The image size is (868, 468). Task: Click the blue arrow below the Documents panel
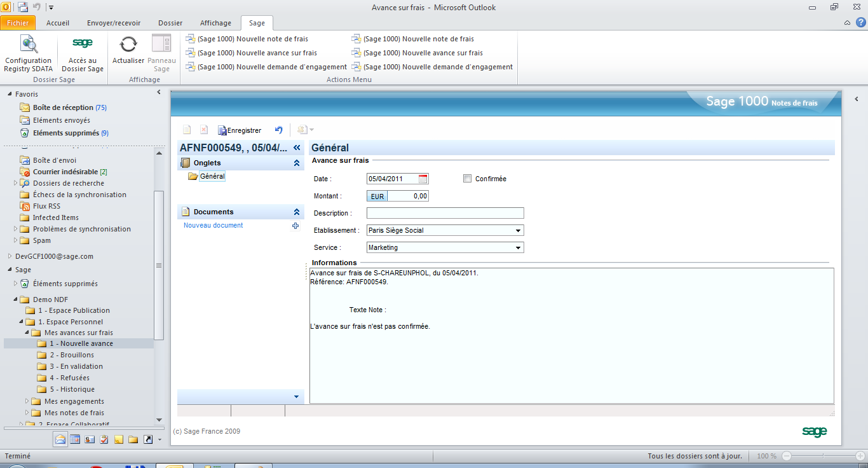296,397
